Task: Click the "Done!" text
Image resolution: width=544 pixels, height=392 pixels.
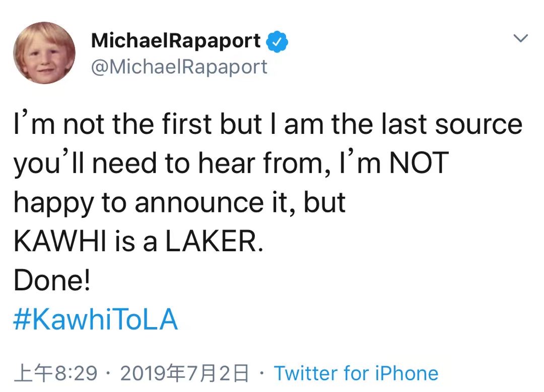Action: point(52,281)
